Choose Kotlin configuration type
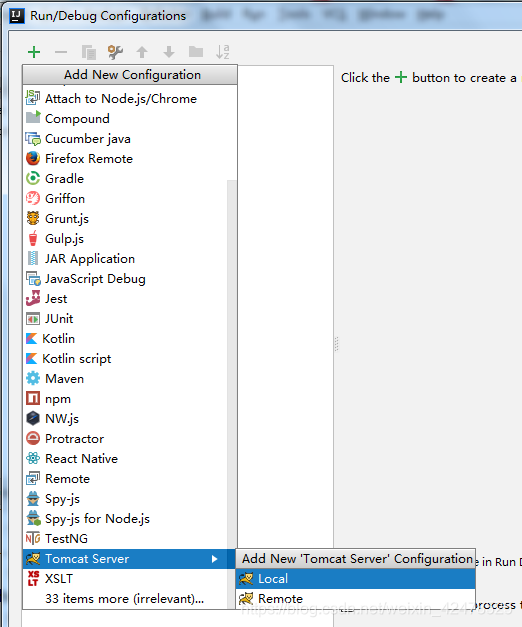 click(125, 339)
